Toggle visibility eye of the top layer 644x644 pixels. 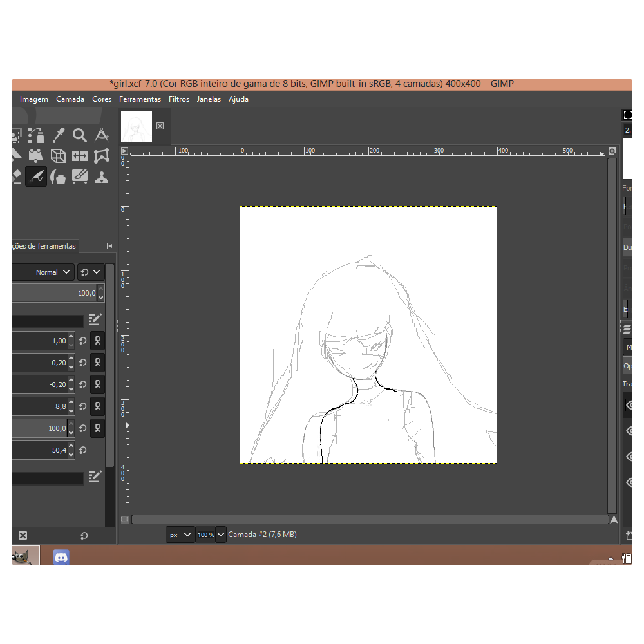point(629,405)
